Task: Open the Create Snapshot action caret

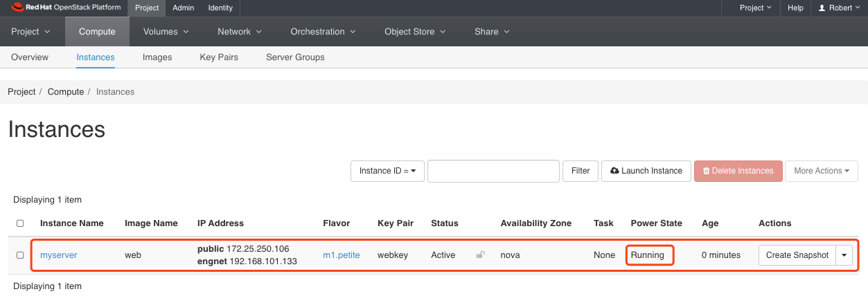Action: (844, 255)
